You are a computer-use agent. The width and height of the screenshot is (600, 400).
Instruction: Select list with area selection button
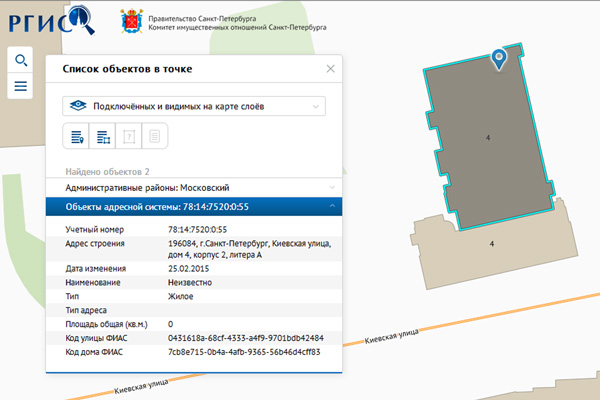(103, 136)
